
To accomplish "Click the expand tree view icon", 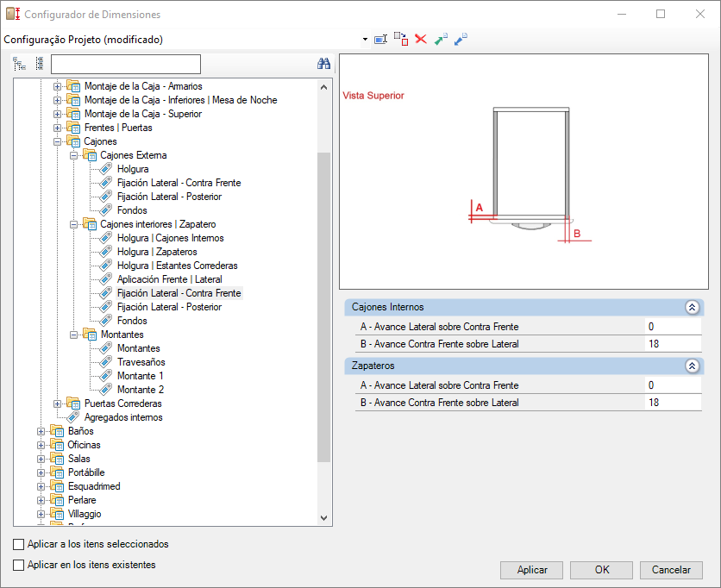I will tap(19, 64).
